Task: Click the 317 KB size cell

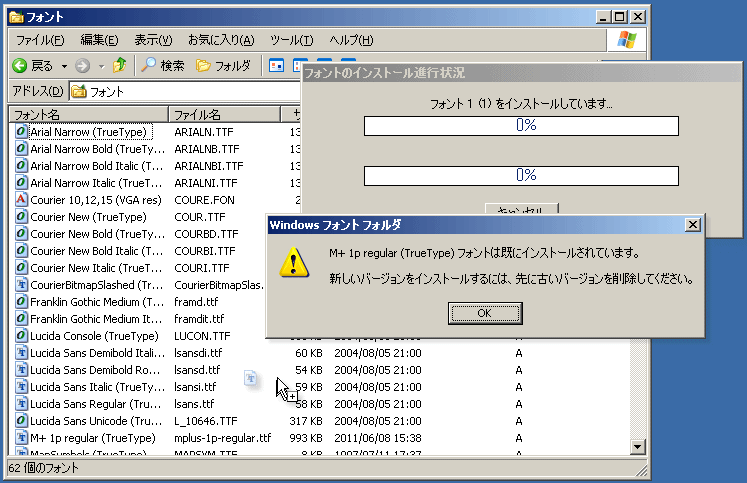Action: tap(305, 421)
